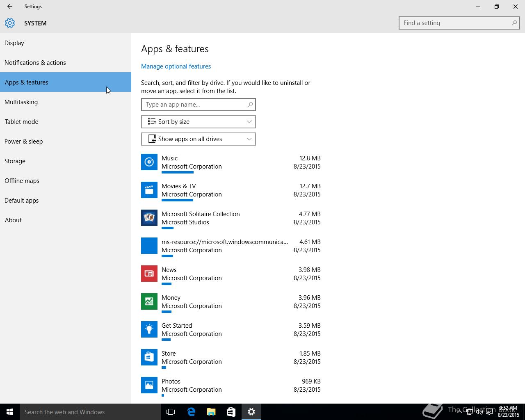525x420 pixels.
Task: Open the Default apps section
Action: tap(22, 201)
